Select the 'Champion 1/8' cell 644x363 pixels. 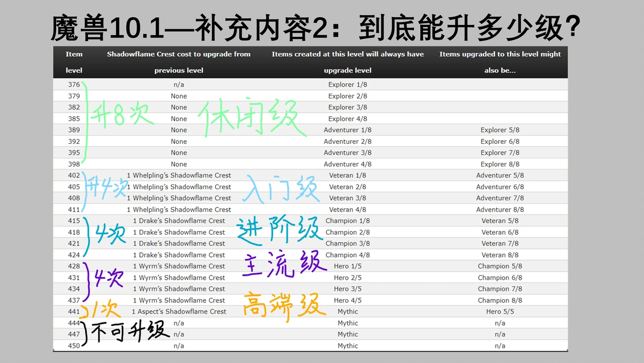tap(347, 221)
